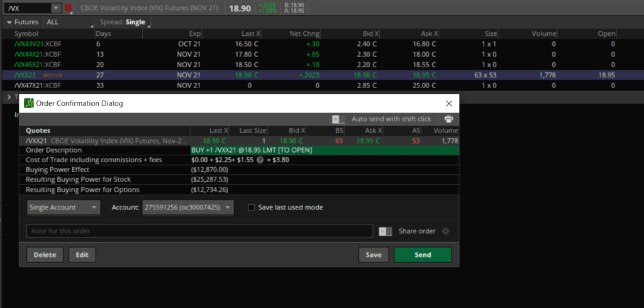Open the Single Account dropdown

(x=64, y=207)
